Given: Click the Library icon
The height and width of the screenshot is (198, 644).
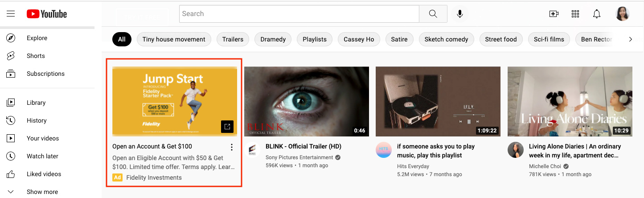Looking at the screenshot, I should (x=11, y=103).
